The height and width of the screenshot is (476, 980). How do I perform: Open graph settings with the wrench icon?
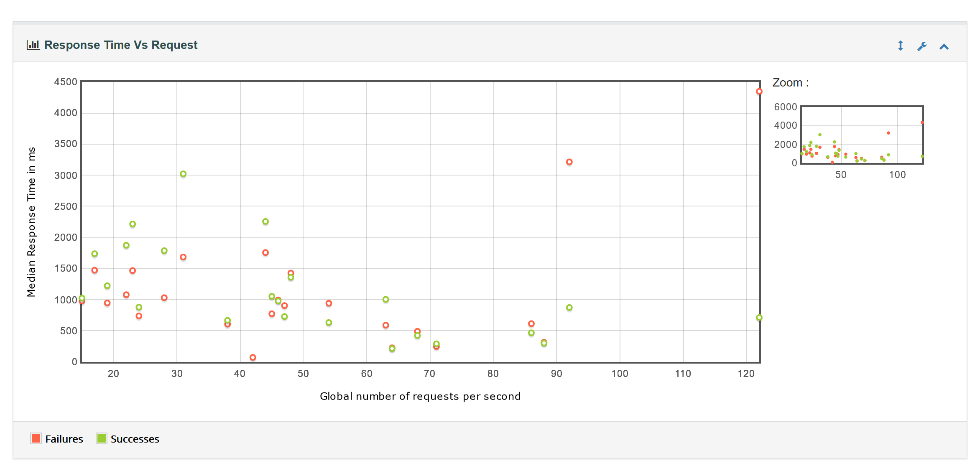(x=922, y=46)
